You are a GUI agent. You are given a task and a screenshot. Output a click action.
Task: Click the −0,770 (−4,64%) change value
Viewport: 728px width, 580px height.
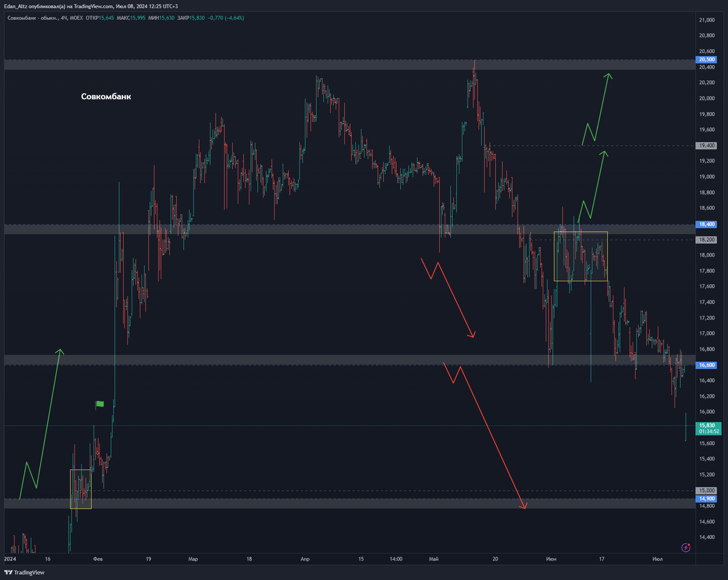pos(226,18)
